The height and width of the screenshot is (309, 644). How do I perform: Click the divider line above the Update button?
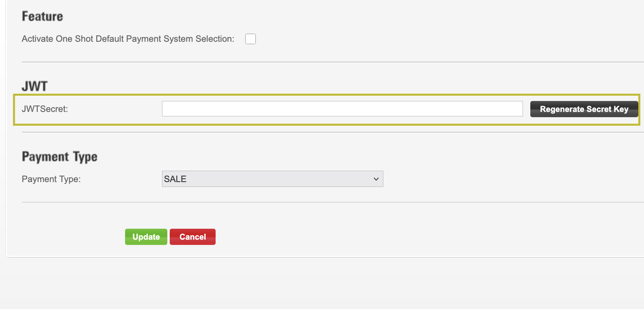point(325,202)
